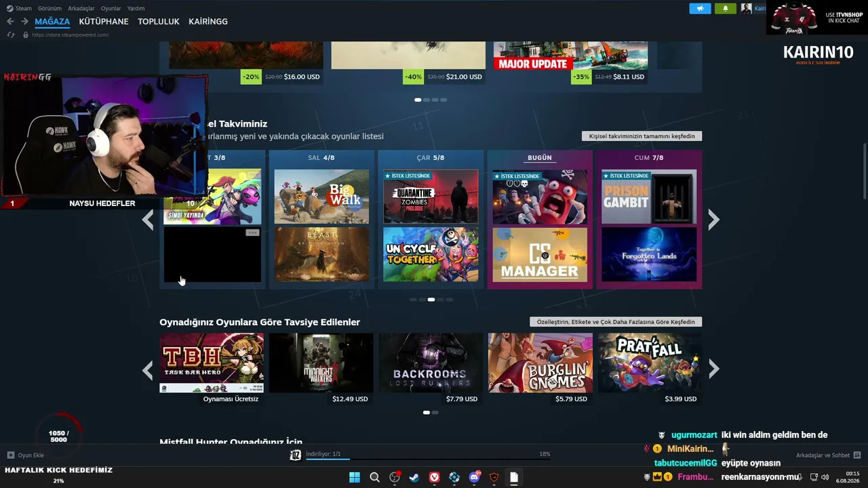868x488 pixels.
Task: Open the Prison Gambit game thumbnail
Action: pos(649,197)
